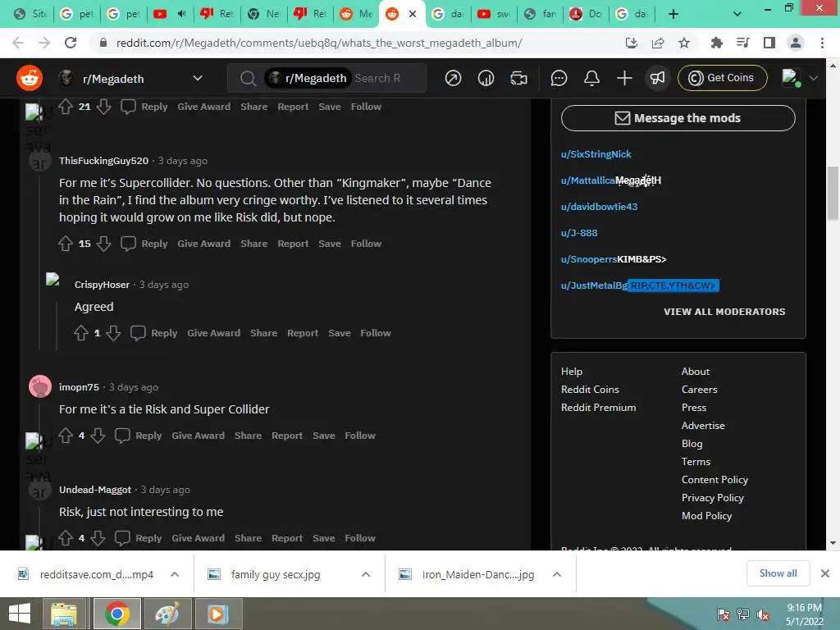Downvote Undead-Maggot's Risk comment
This screenshot has width=840, height=630.
click(98, 538)
